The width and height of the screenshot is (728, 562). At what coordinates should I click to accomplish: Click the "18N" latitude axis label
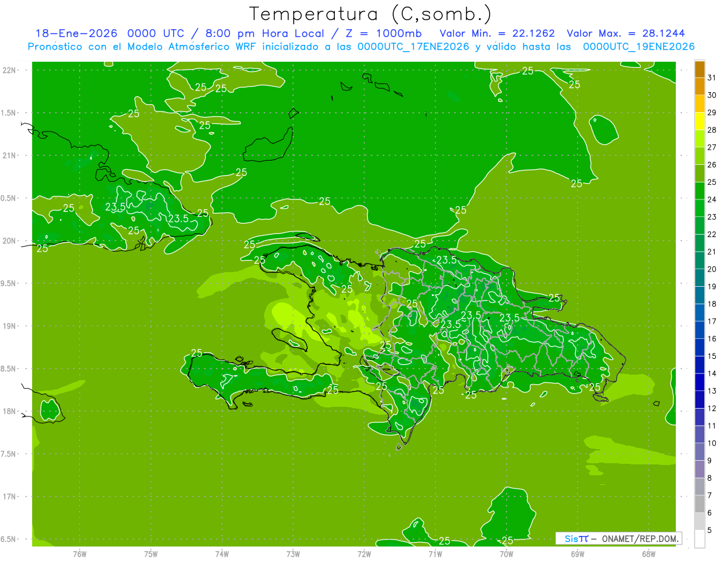coord(10,411)
